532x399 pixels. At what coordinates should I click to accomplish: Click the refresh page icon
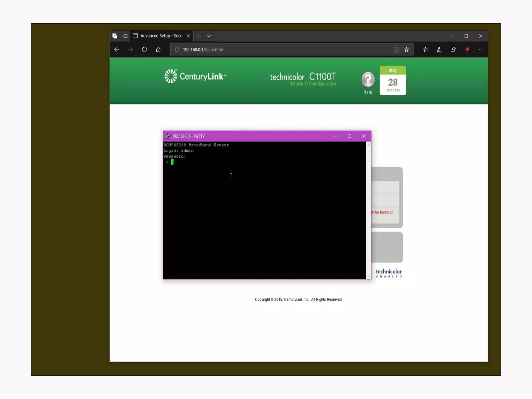point(144,50)
